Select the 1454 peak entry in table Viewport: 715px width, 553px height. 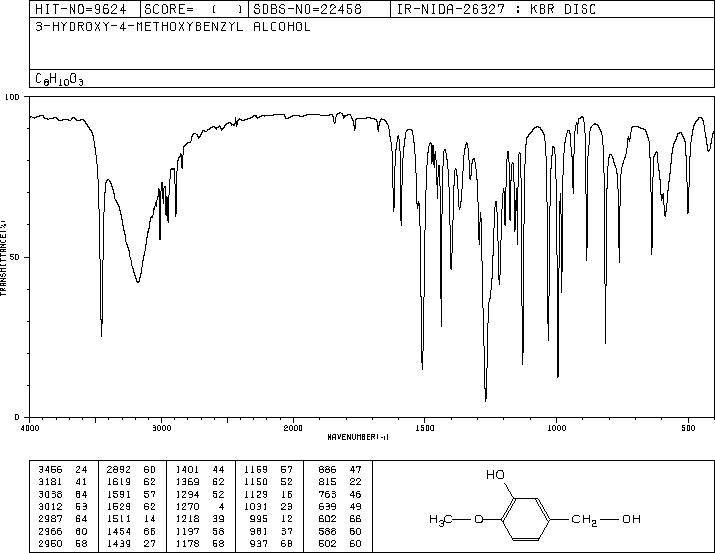[131, 532]
